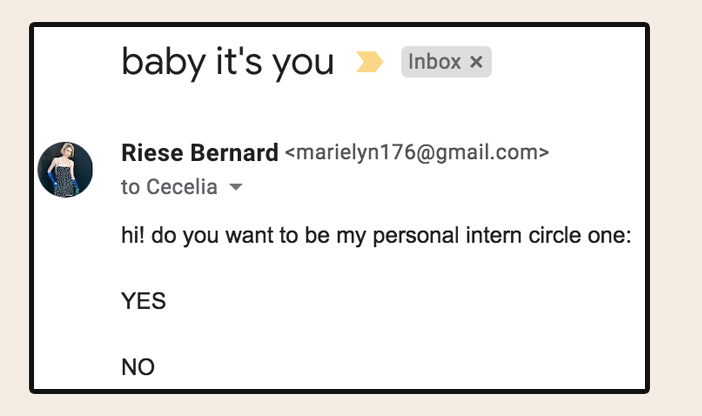Choose the YES option in the message
This screenshot has width=702, height=416.
(x=143, y=301)
